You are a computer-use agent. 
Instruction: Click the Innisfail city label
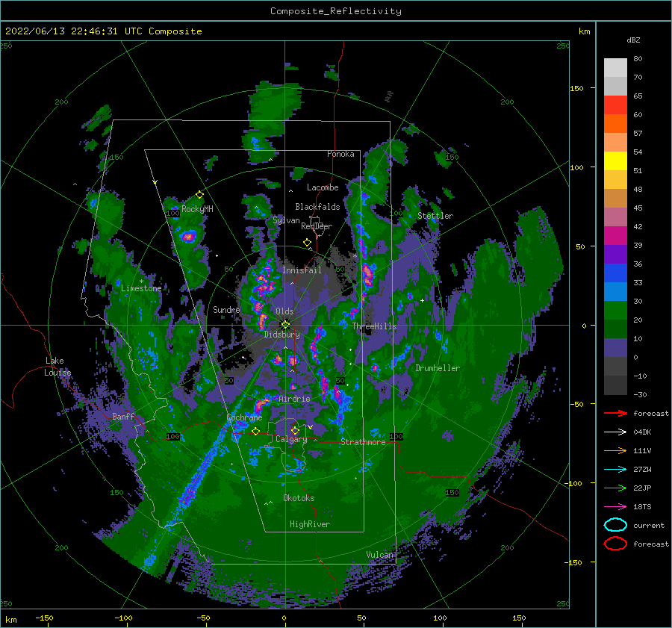click(x=302, y=270)
